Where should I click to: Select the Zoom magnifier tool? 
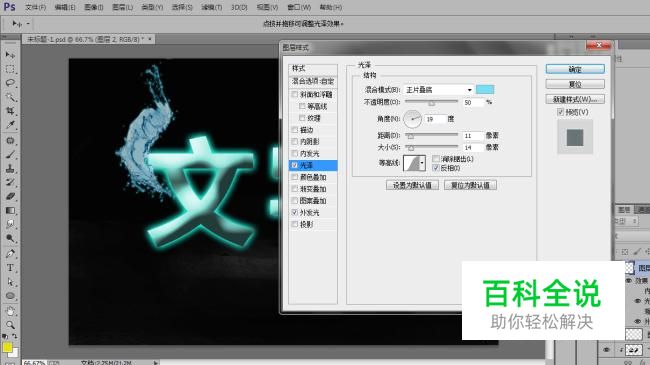click(10, 325)
